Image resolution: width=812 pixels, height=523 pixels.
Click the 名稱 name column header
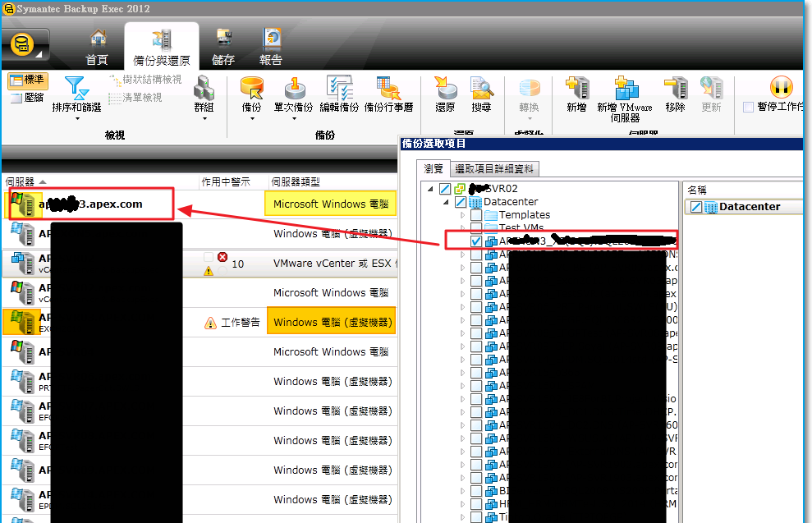[x=696, y=190]
